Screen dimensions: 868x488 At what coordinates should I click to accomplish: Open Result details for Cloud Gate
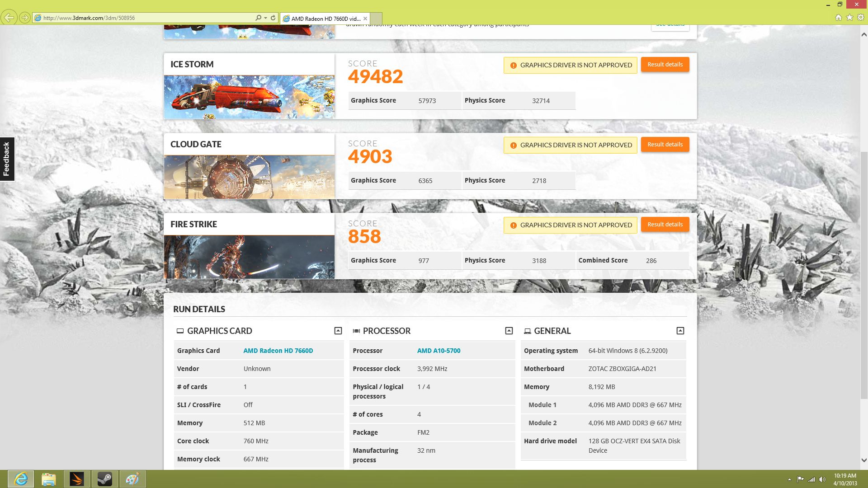point(665,145)
